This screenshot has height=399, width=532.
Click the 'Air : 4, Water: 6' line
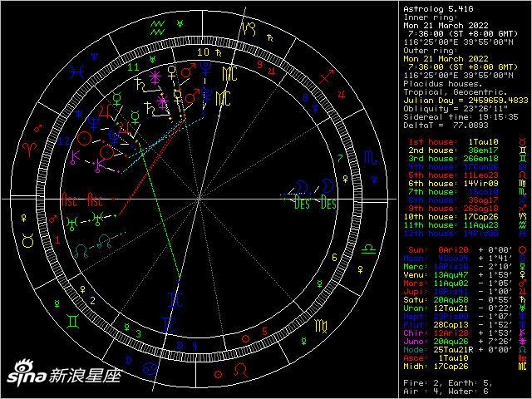click(446, 392)
